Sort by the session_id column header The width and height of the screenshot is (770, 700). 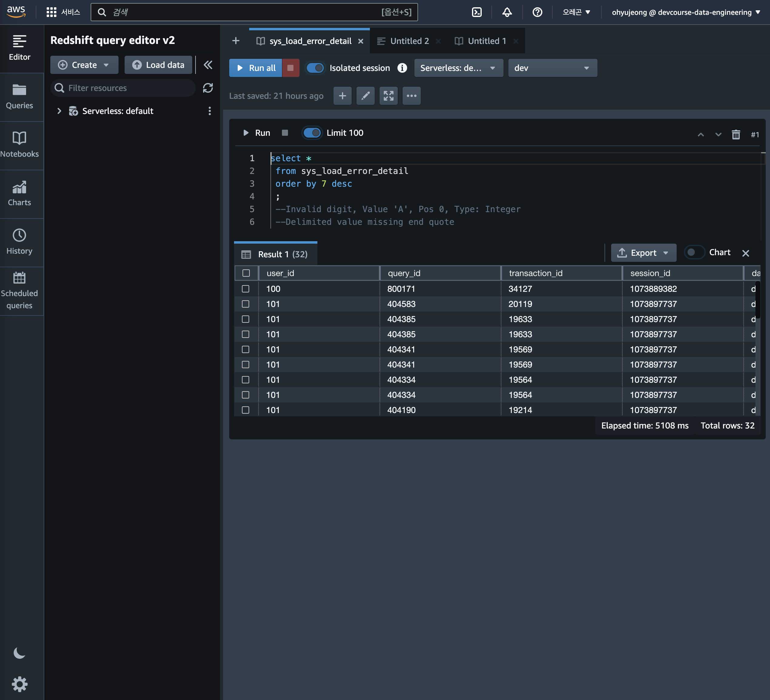point(682,273)
